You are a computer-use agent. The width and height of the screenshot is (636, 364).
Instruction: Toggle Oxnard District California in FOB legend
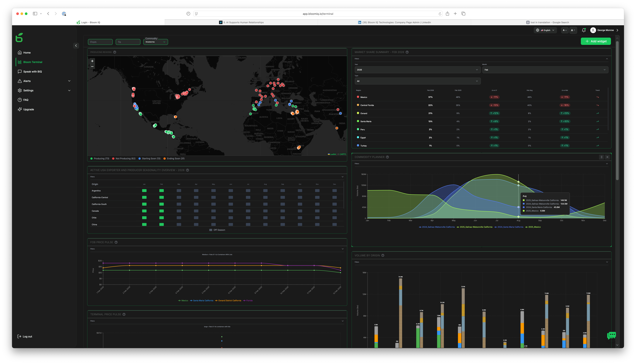click(x=228, y=300)
